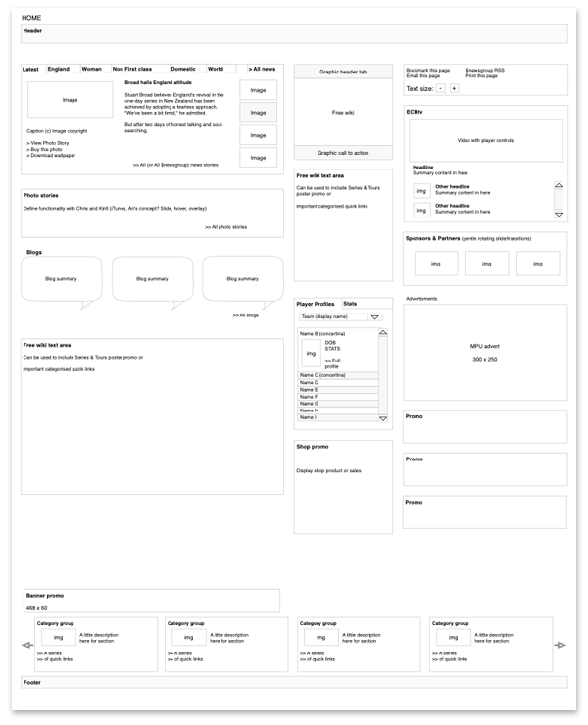Open the Team (display name) dropdown
The width and height of the screenshot is (588, 725).
point(340,317)
